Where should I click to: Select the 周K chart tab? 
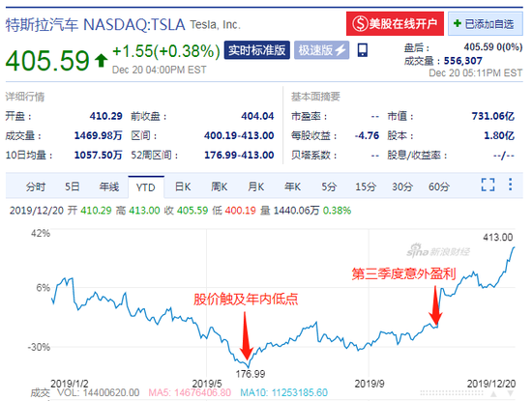tap(220, 186)
